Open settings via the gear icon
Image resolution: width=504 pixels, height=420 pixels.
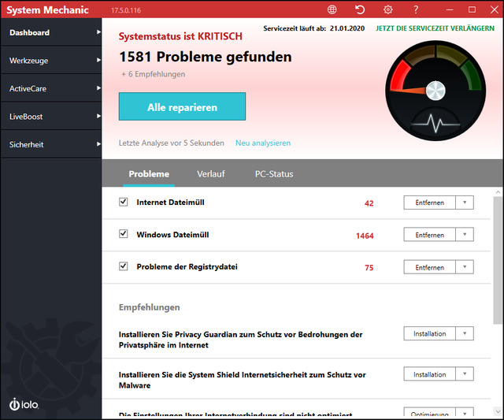(387, 9)
